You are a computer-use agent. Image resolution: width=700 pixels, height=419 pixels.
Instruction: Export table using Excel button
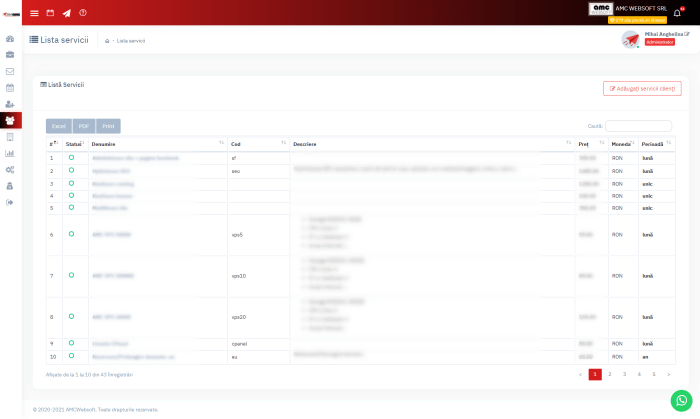pos(58,126)
